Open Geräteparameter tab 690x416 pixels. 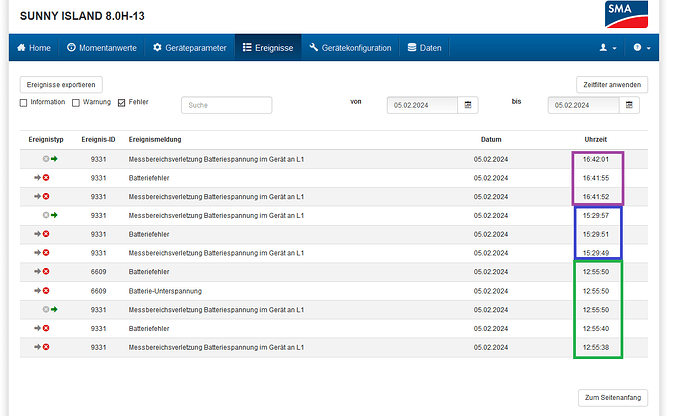click(x=190, y=48)
